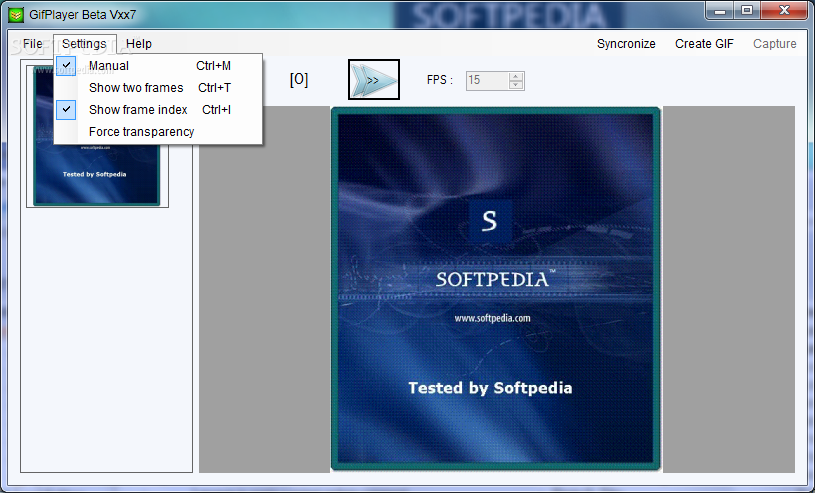Open the Help menu
The image size is (815, 493).
pyautogui.click(x=139, y=44)
